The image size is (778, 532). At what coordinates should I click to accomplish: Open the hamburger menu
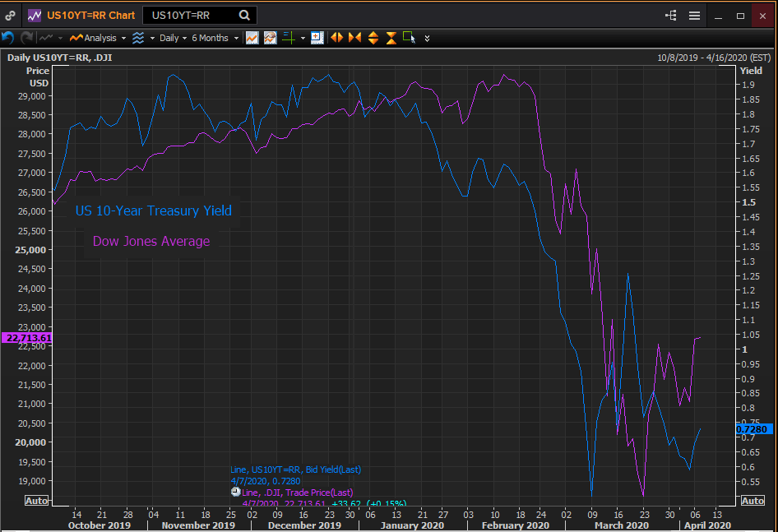pyautogui.click(x=694, y=16)
